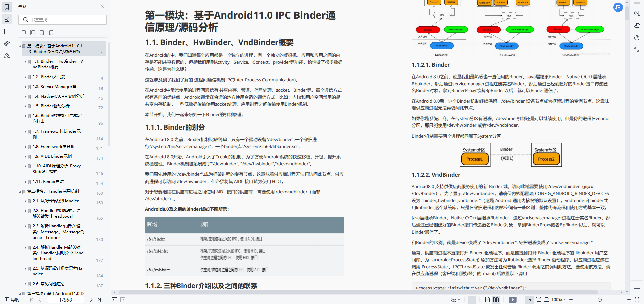Click the zoom slider control

pyautogui.click(x=600, y=300)
